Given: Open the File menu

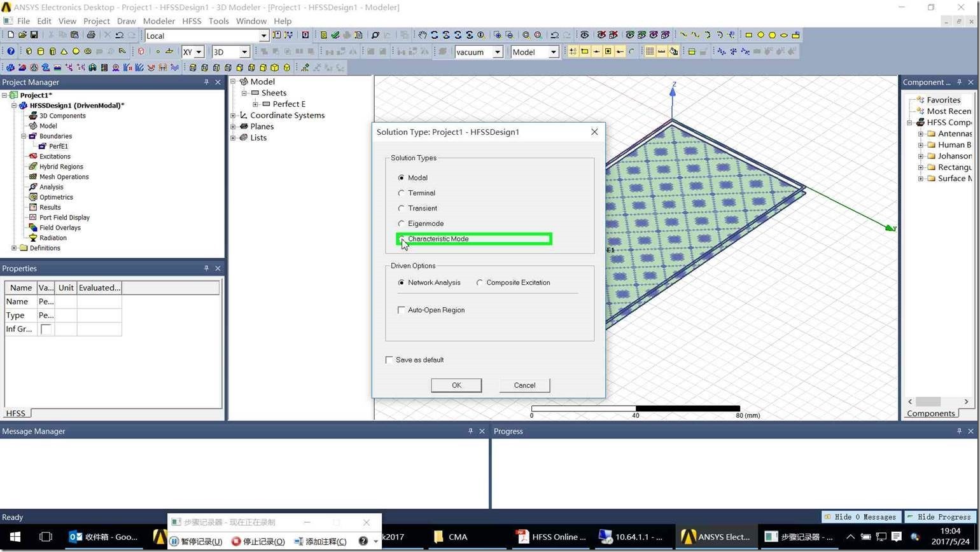Looking at the screenshot, I should (24, 21).
